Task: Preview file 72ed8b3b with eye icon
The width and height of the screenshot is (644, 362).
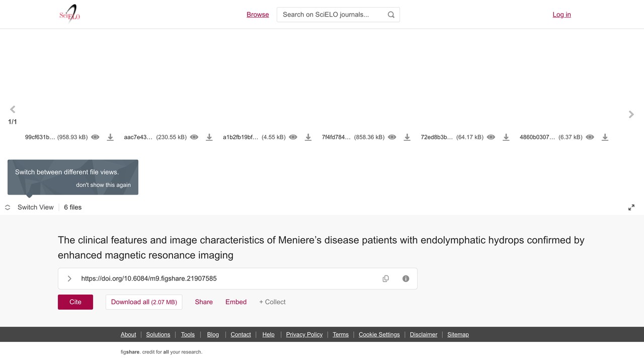Action: 491,137
